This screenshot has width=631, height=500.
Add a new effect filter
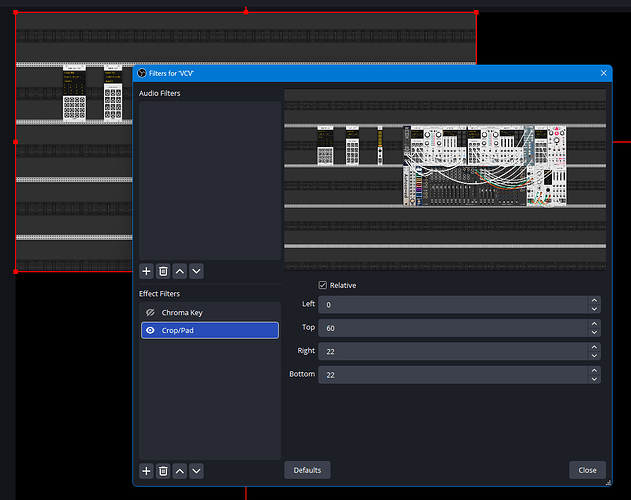coord(146,470)
